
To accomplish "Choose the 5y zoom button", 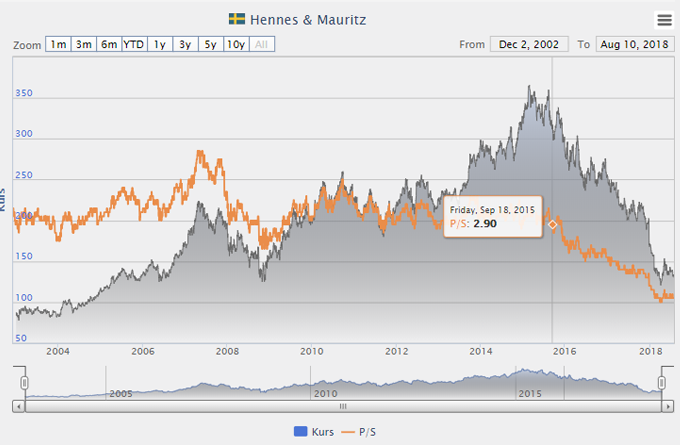I will (211, 44).
